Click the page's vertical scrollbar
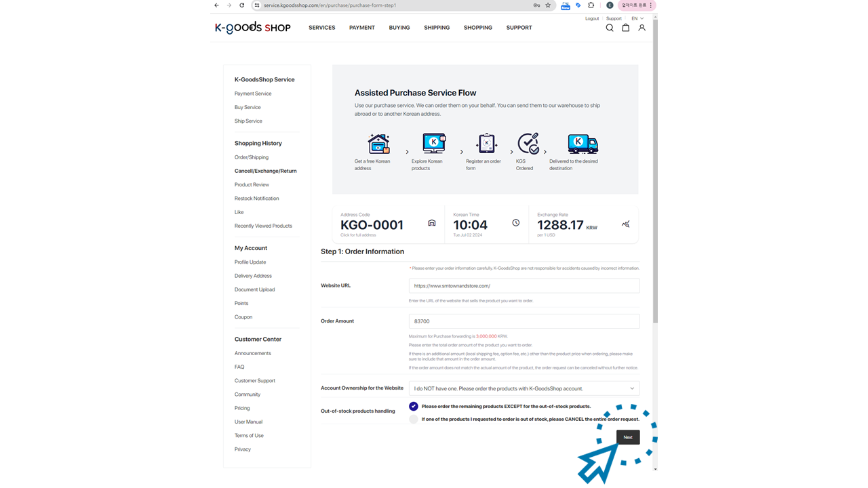Image resolution: width=868 pixels, height=488 pixels. pyautogui.click(x=654, y=169)
